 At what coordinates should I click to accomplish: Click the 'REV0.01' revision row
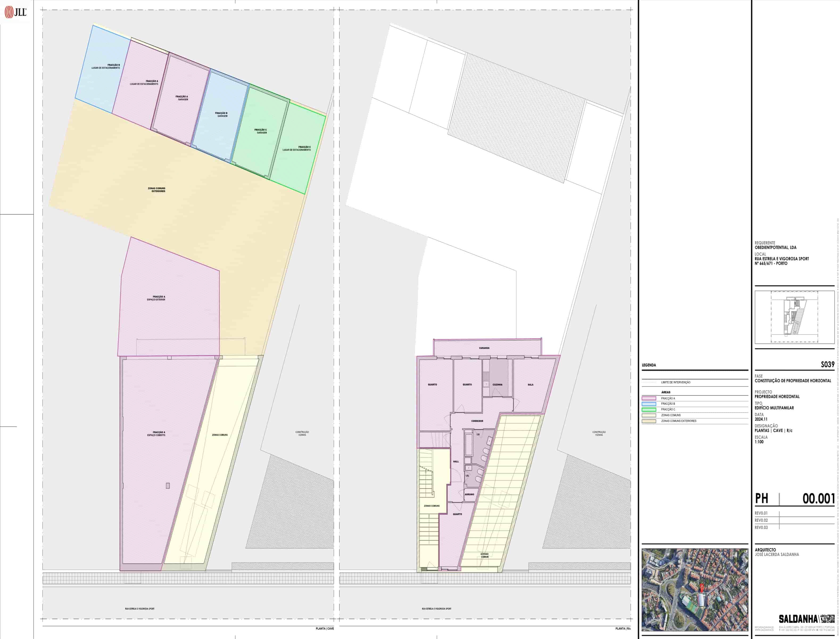[x=795, y=513]
